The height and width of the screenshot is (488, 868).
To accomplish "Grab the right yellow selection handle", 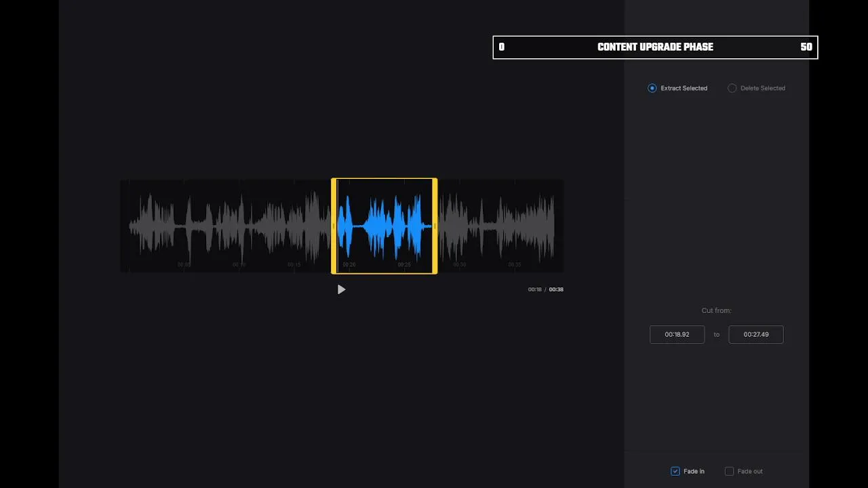I will pos(435,226).
